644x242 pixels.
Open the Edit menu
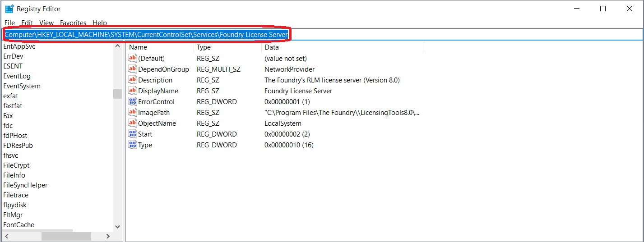(x=27, y=23)
